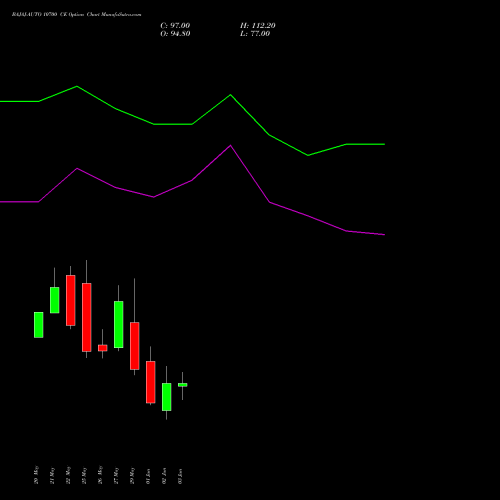Image resolution: width=500 pixels, height=500 pixels.
Task: Click the first green candlestick above 20 May
Action: click(x=39, y=325)
